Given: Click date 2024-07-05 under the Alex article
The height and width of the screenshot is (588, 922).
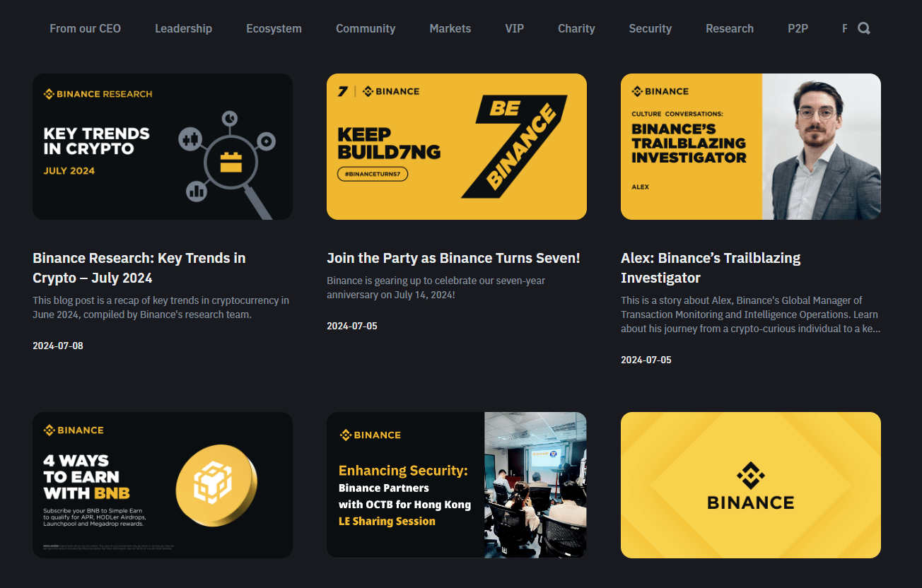Looking at the screenshot, I should pyautogui.click(x=646, y=360).
